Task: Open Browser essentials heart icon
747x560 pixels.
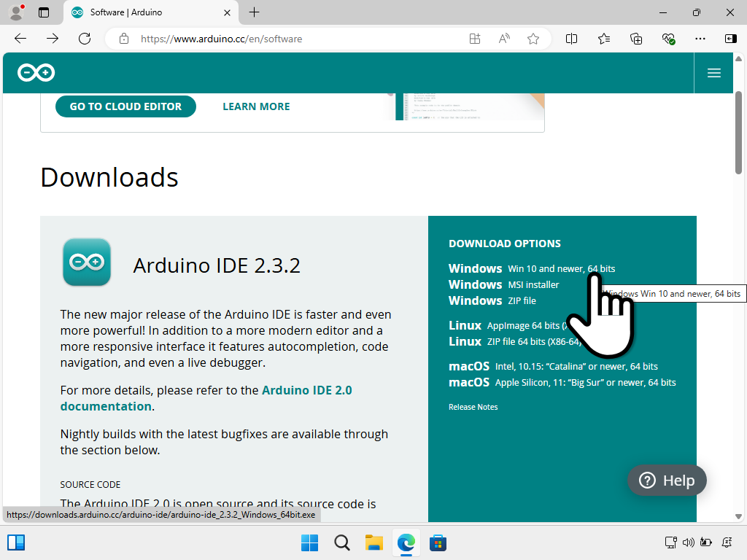Action: coord(668,39)
